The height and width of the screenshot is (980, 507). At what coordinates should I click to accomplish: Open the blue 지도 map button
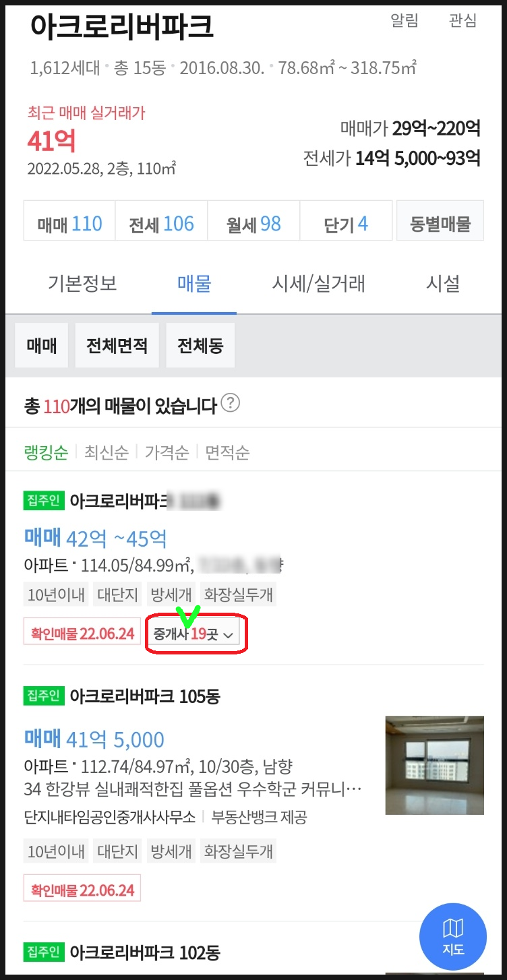click(453, 936)
